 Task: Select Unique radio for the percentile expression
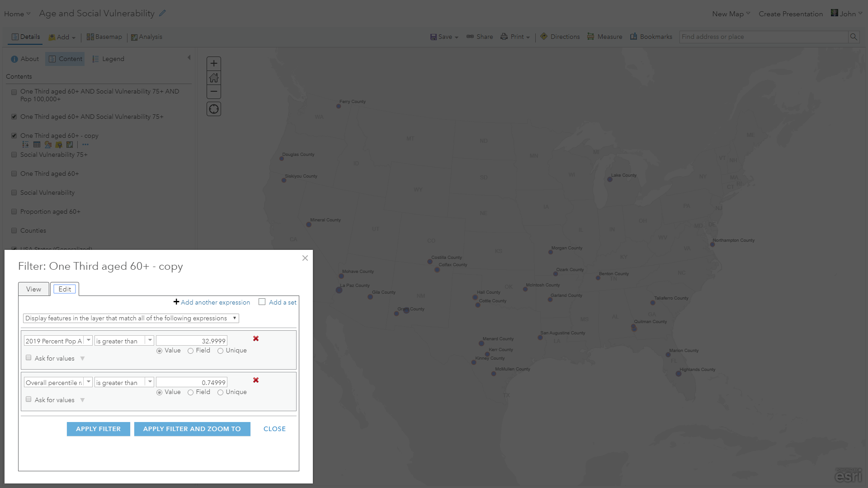point(220,392)
